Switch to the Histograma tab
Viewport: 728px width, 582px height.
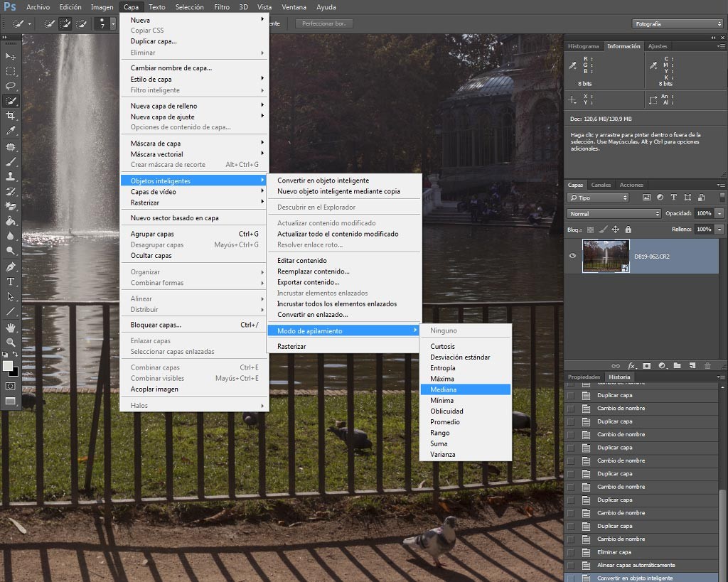tap(583, 46)
